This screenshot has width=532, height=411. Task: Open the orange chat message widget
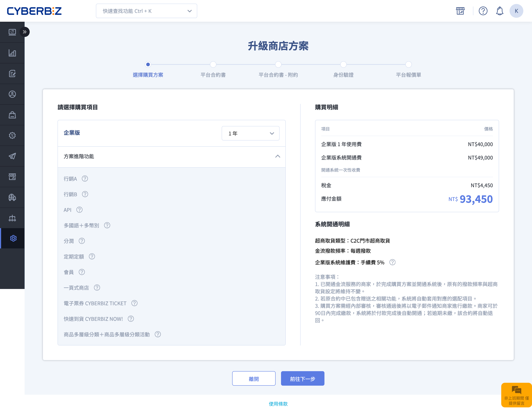point(516,395)
